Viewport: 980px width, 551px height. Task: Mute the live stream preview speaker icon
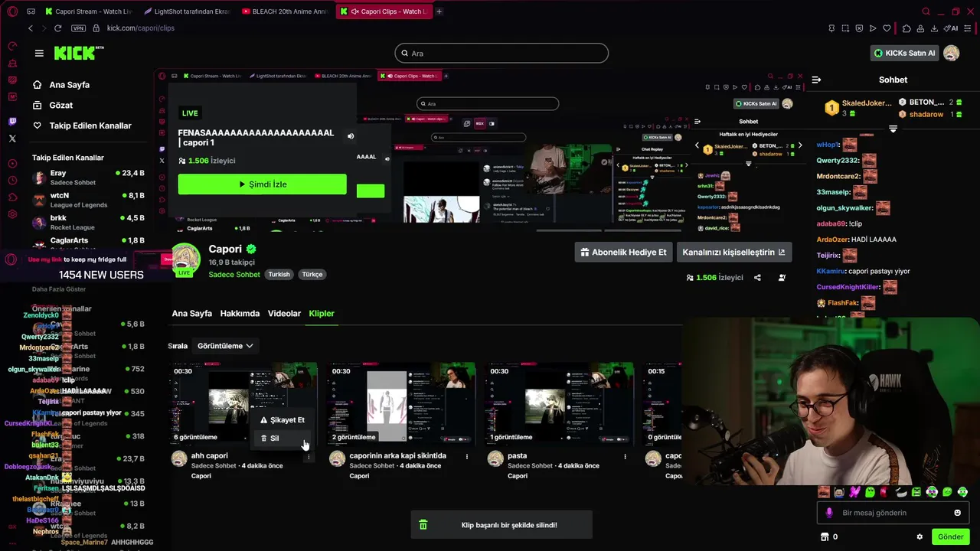point(351,136)
